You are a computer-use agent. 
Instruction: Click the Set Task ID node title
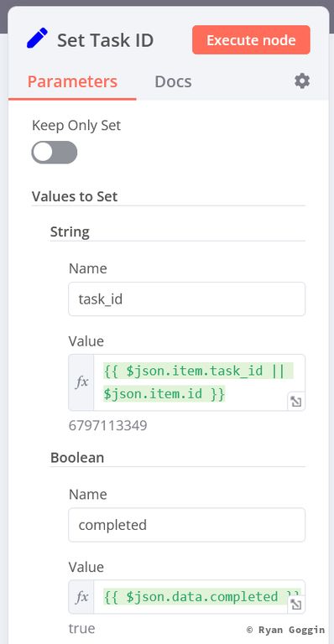coord(105,40)
